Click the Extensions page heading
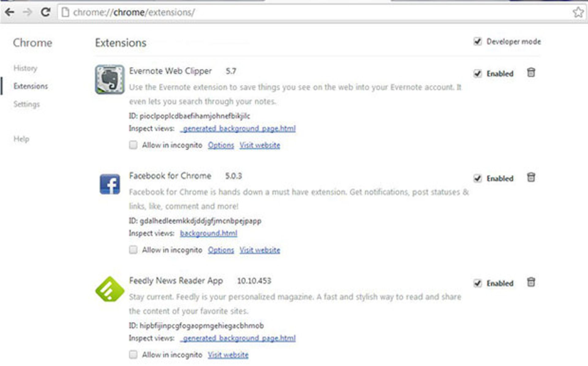This screenshot has height=366, width=588. pos(121,43)
